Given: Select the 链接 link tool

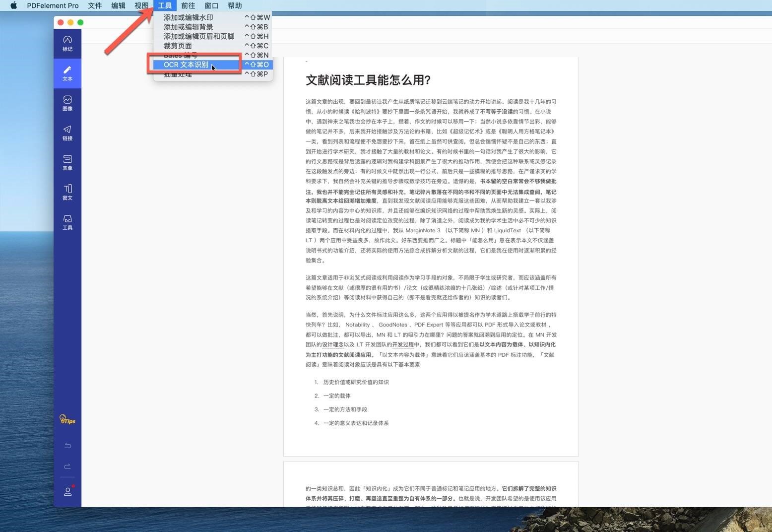Looking at the screenshot, I should [67, 133].
